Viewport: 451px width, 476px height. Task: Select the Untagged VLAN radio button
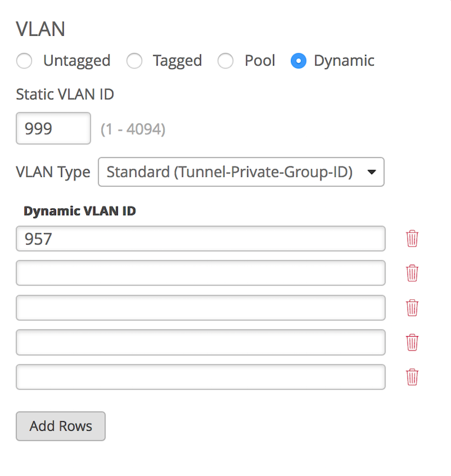(x=24, y=61)
